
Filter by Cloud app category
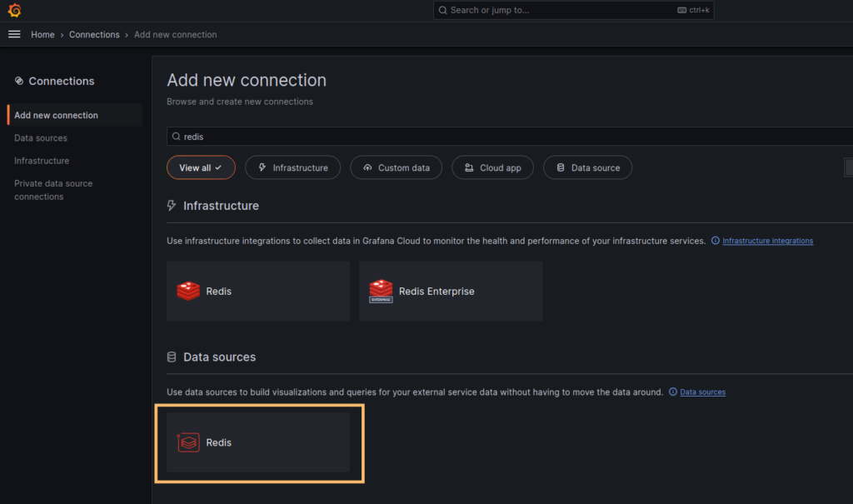(492, 167)
